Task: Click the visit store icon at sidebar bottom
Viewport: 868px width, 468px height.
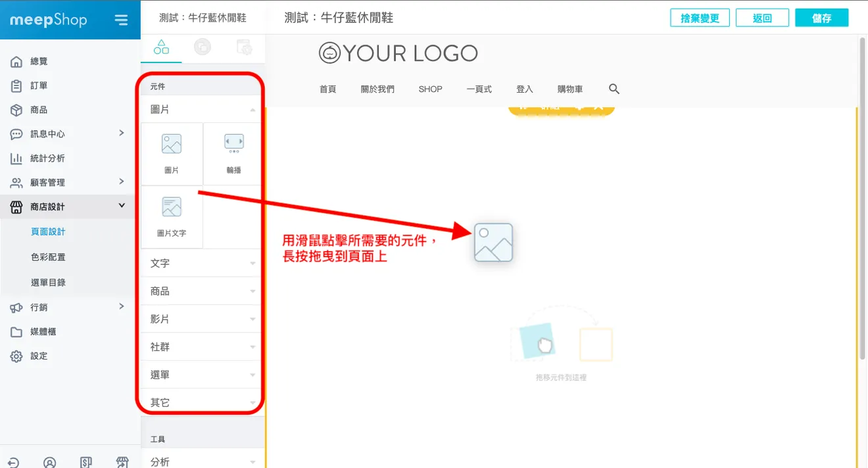Action: coord(122,462)
